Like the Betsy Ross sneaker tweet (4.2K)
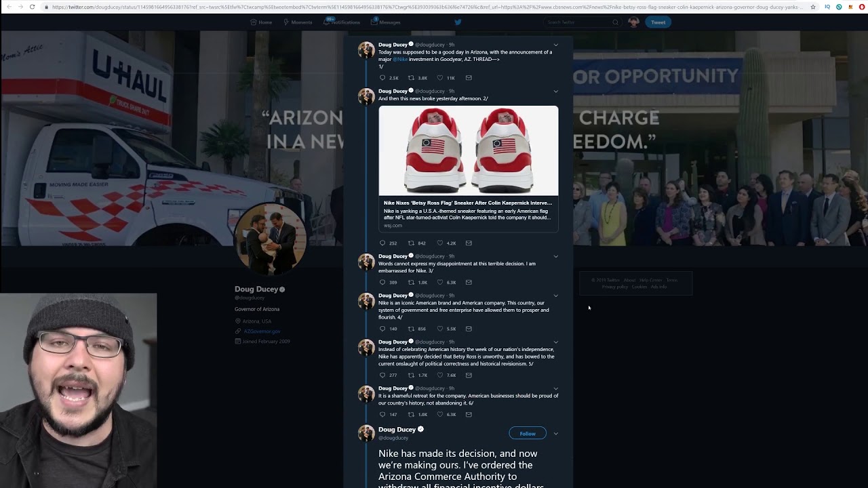 pos(439,243)
